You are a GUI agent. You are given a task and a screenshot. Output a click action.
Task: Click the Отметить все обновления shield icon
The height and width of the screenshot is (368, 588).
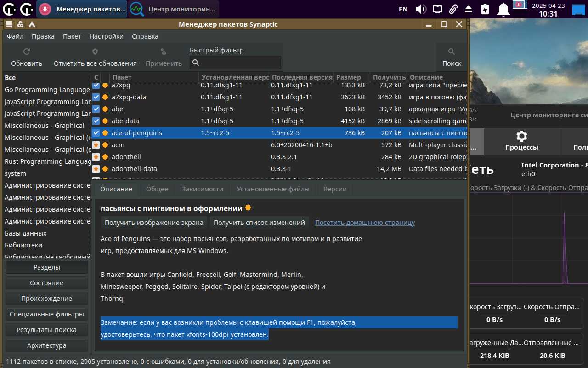point(95,52)
